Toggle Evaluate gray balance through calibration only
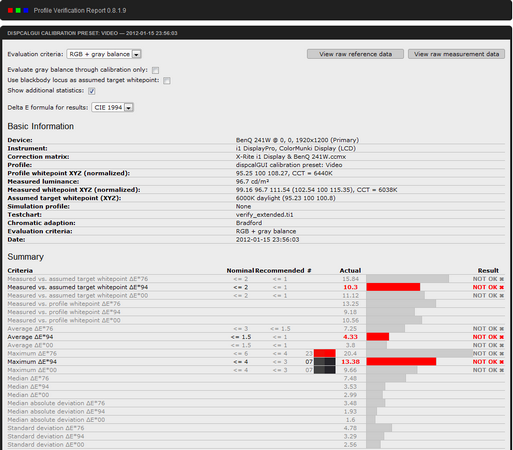513x450 pixels. click(155, 70)
